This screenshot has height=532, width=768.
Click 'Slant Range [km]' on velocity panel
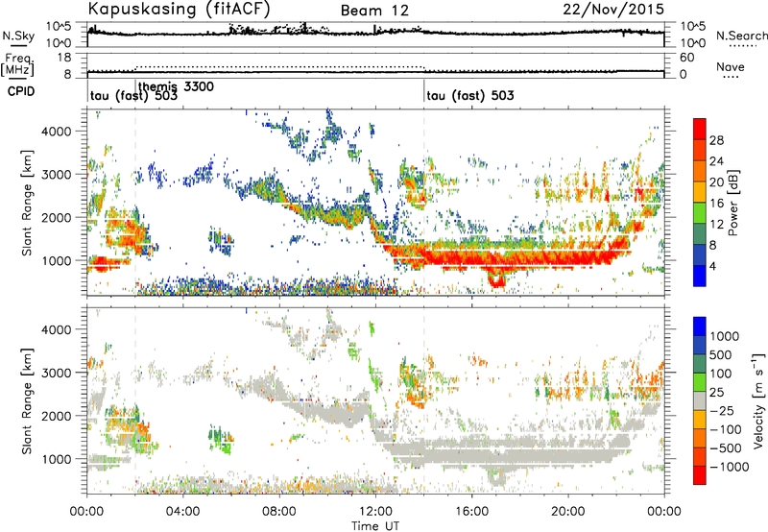coord(27,401)
